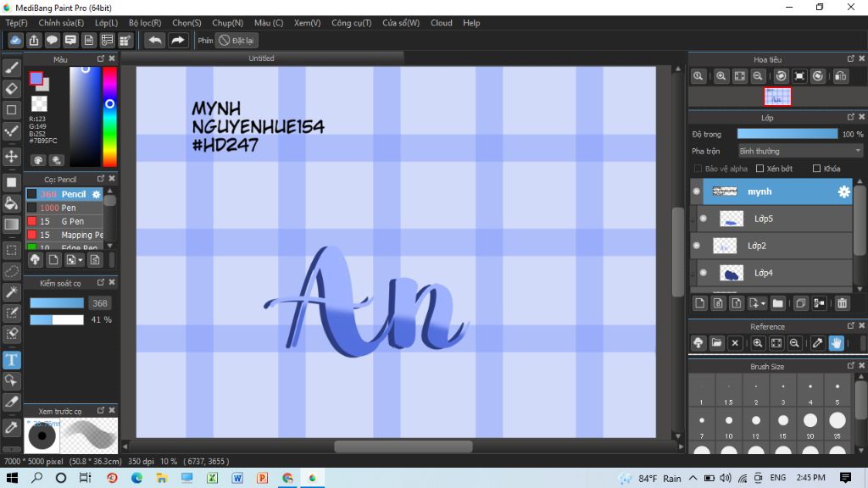Select the Lớp2 layer row

(772, 246)
